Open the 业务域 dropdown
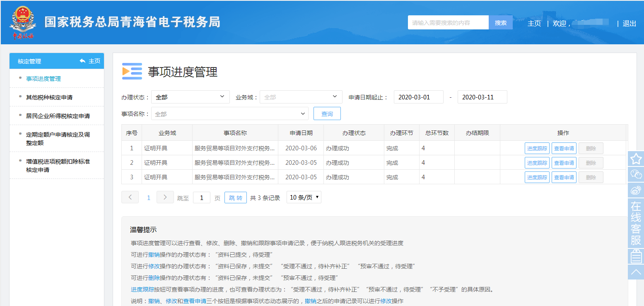Image resolution: width=644 pixels, height=306 pixels. tap(301, 97)
